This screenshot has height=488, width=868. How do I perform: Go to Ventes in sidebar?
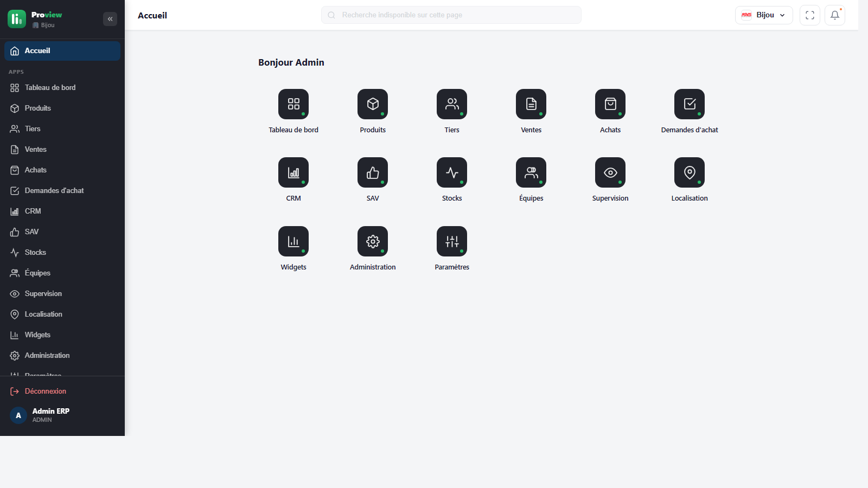click(62, 150)
